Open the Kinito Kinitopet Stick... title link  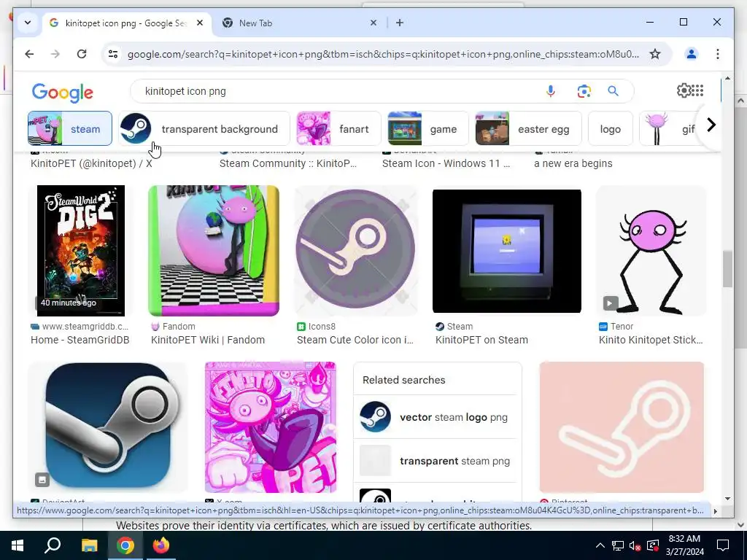651,340
